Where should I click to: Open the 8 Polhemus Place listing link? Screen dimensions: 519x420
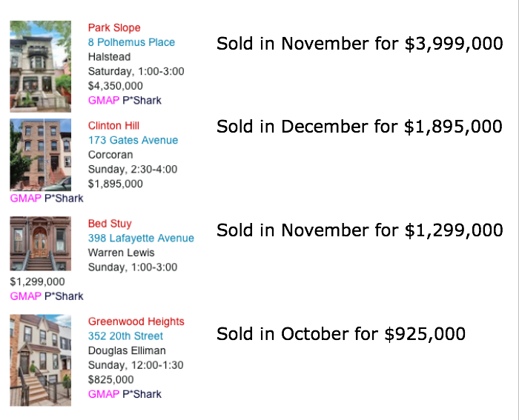pos(131,42)
